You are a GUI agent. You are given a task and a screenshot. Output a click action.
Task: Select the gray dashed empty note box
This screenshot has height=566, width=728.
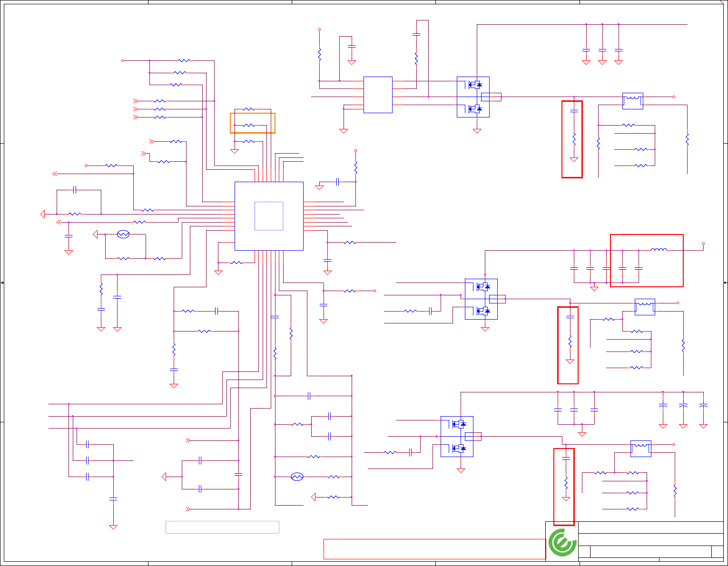click(222, 527)
